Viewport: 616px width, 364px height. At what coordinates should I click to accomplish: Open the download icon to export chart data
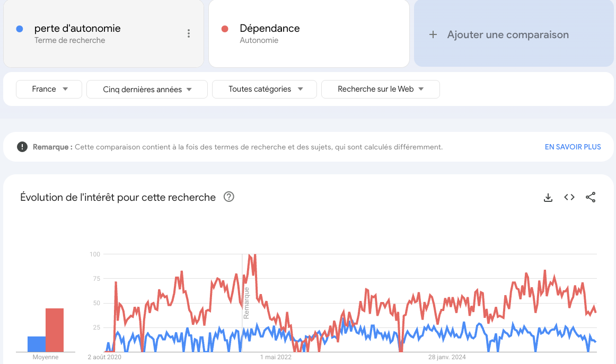point(548,197)
